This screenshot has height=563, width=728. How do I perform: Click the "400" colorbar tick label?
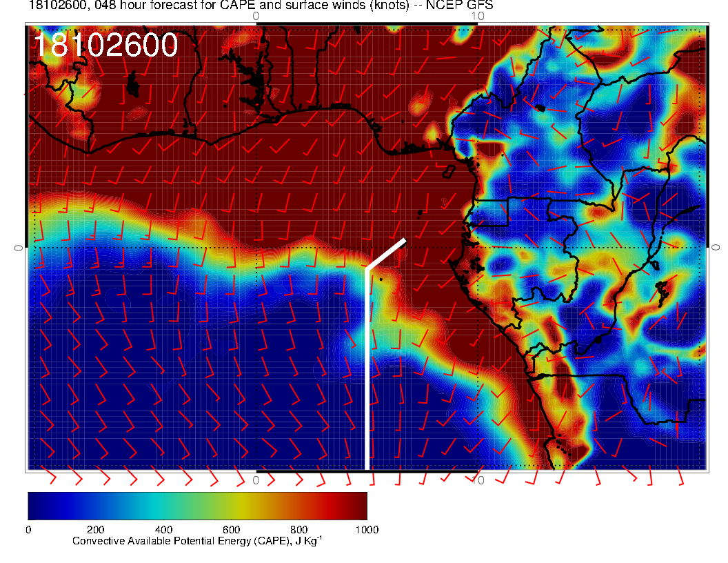[163, 529]
